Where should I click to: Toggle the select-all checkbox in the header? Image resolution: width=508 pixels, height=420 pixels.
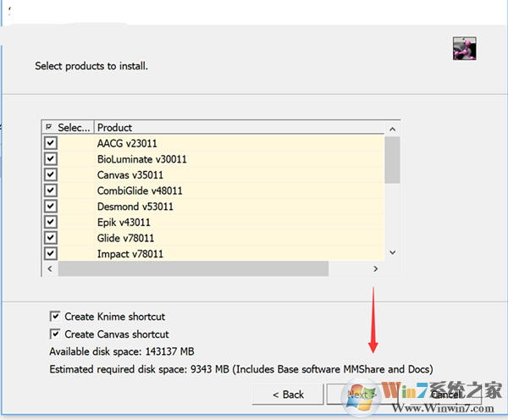pyautogui.click(x=49, y=127)
